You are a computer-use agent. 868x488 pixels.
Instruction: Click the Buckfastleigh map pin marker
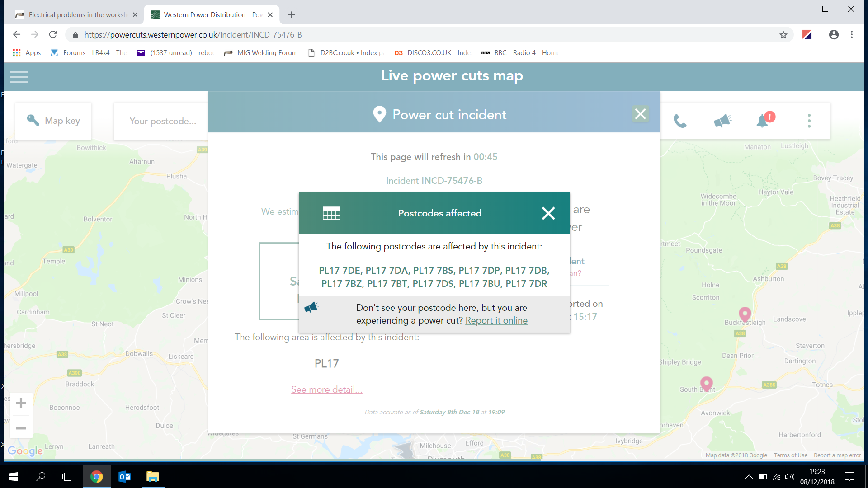[745, 314]
